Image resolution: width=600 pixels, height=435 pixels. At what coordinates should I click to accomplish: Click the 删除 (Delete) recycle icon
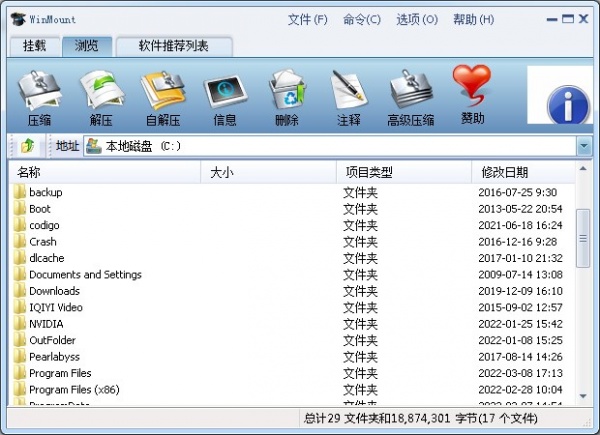click(x=286, y=98)
